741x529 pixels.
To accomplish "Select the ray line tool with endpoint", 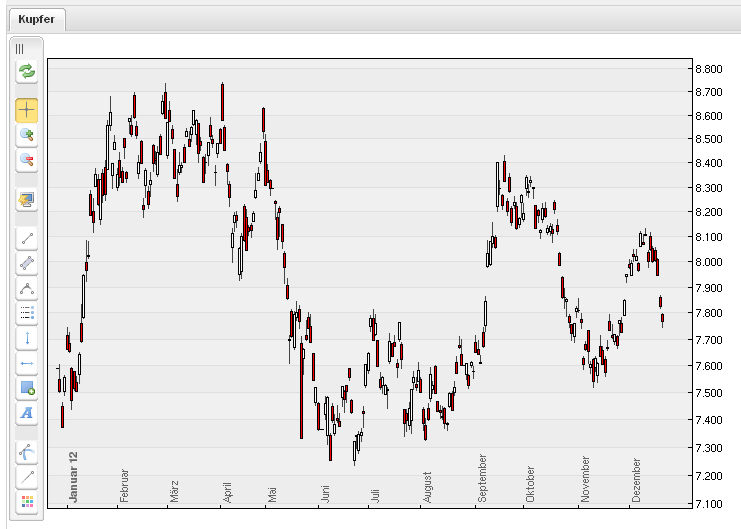I will 26,477.
